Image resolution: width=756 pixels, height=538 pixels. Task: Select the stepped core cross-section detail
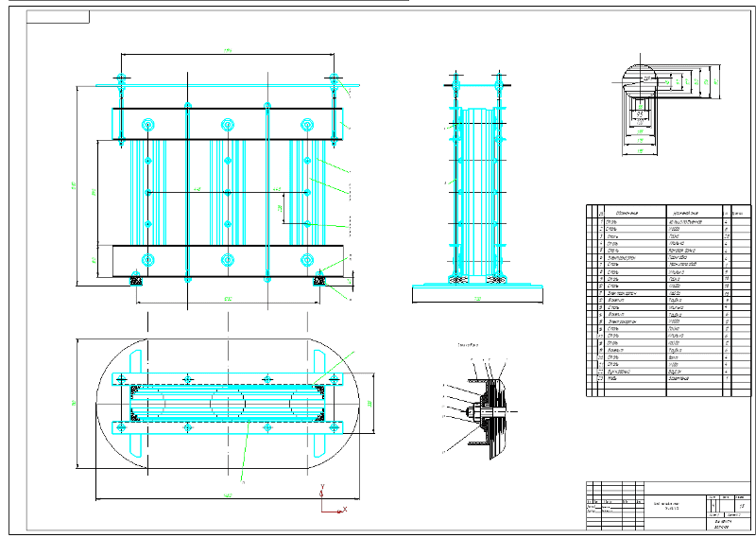coord(666,105)
